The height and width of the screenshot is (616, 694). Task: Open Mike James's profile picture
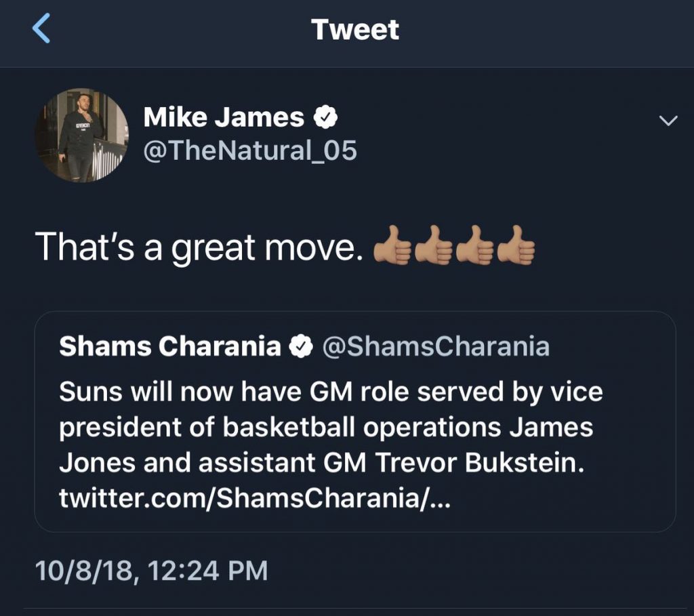tap(81, 136)
